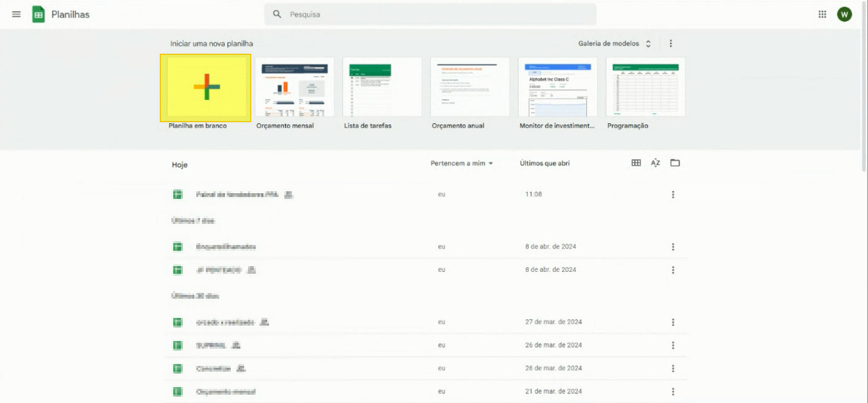Click the magnifier icon in the search bar
This screenshot has width=868, height=403.
point(277,14)
